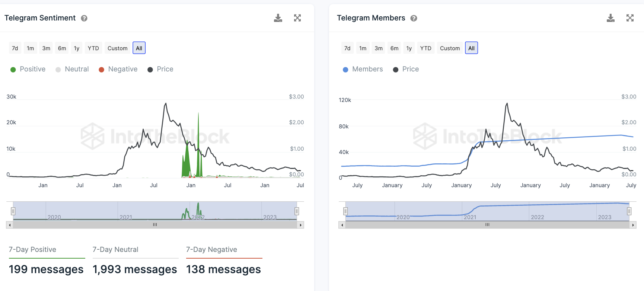Select YTD range in Telegram Members
Viewport: 644px width, 291px height.
point(426,48)
